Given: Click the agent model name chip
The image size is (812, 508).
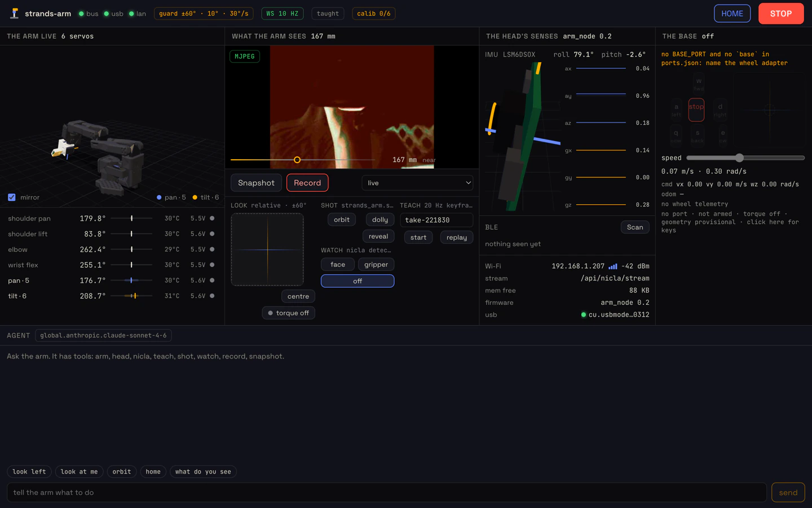Looking at the screenshot, I should tap(103, 335).
